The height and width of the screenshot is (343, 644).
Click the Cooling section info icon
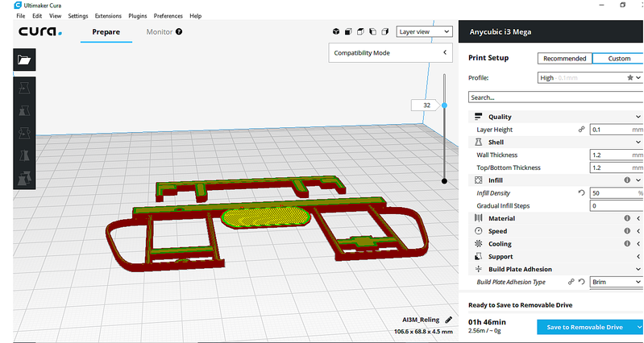pyautogui.click(x=627, y=244)
